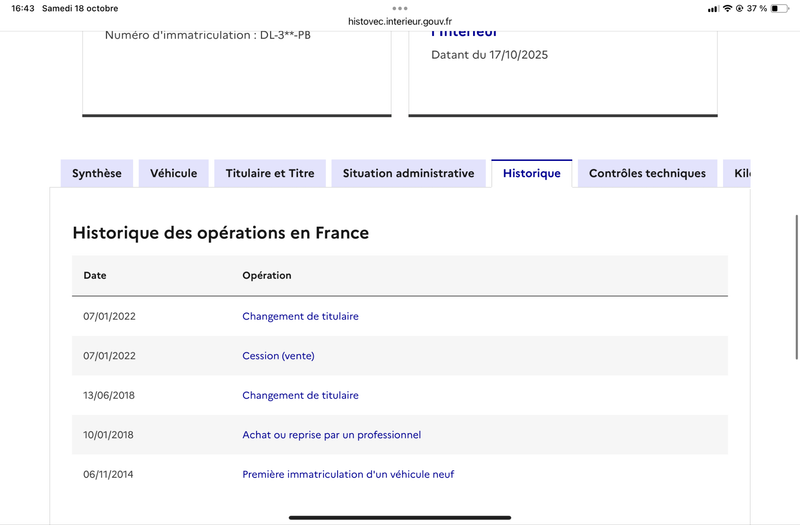Open the Contrôles techniques tab

(647, 173)
